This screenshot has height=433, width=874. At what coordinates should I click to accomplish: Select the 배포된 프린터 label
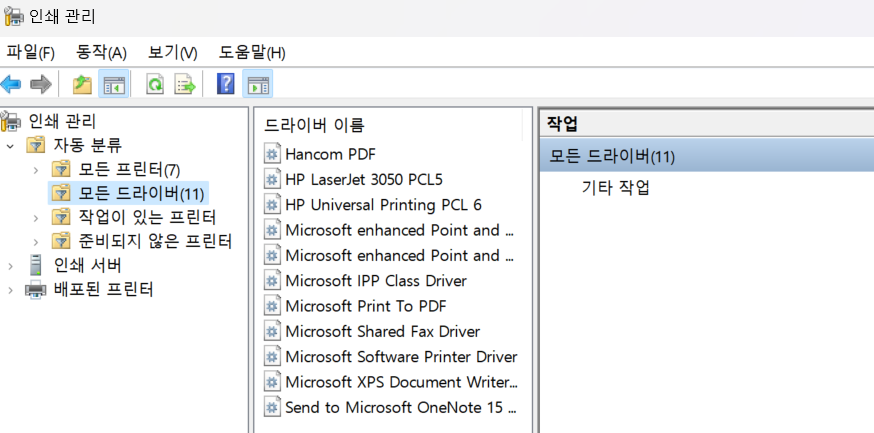(x=103, y=290)
